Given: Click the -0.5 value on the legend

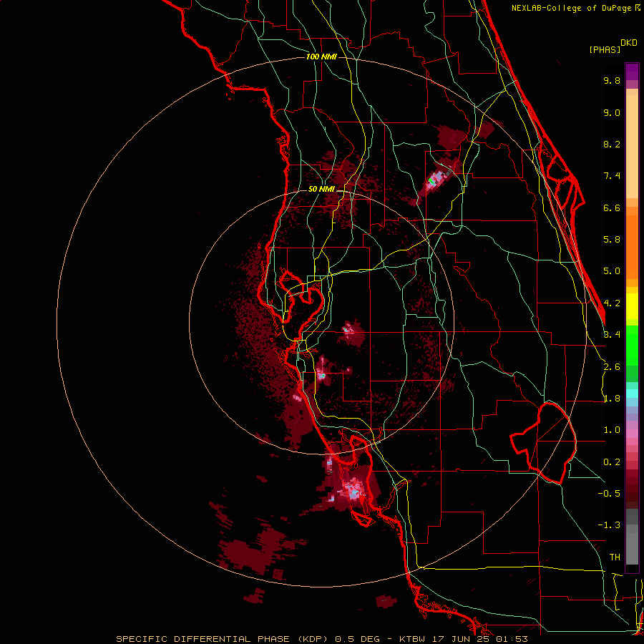Looking at the screenshot, I should click(609, 494).
